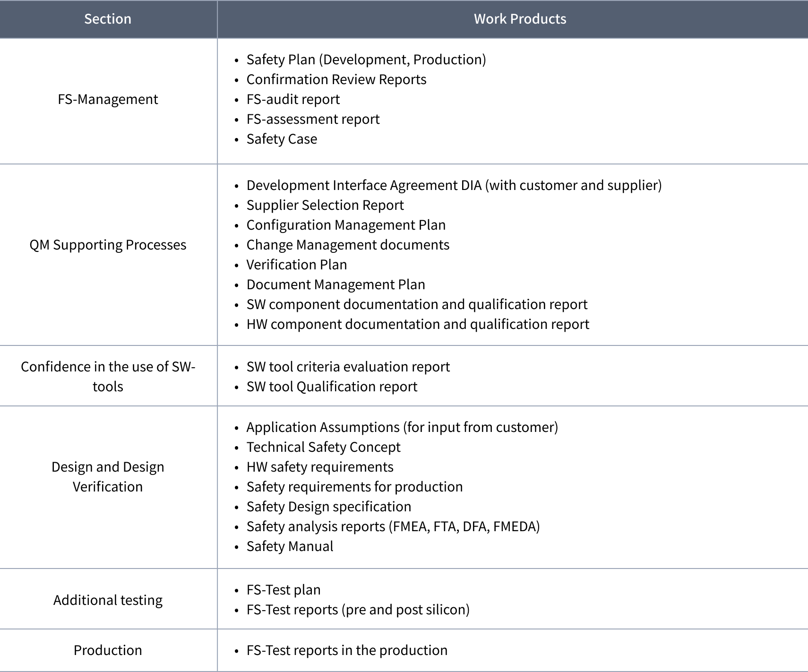Select the second row's Section cell
This screenshot has width=808, height=672.
click(108, 255)
